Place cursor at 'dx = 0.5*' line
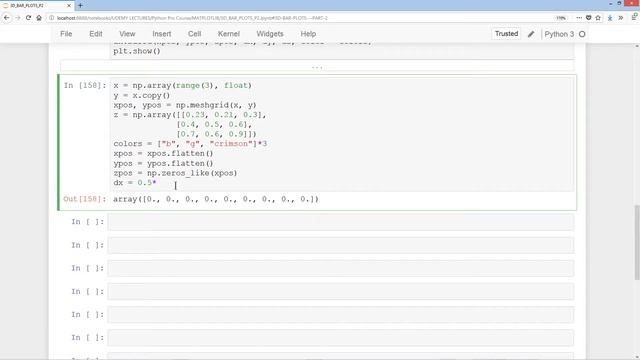Screen dimensions: 640x360 coord(135,183)
